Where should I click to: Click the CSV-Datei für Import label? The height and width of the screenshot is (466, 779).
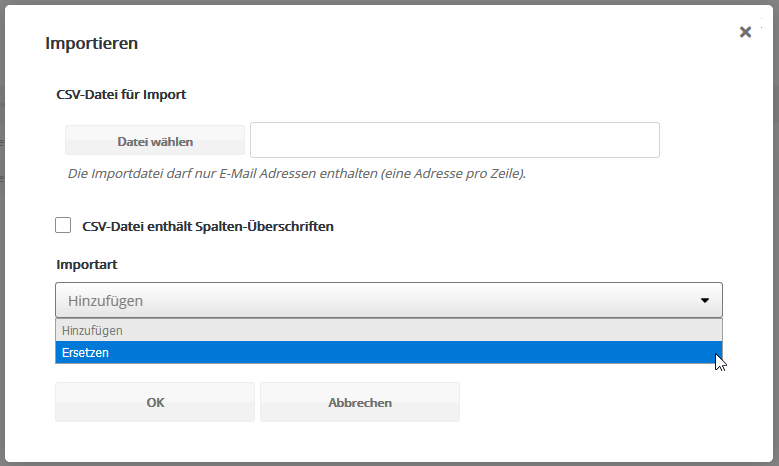click(121, 95)
